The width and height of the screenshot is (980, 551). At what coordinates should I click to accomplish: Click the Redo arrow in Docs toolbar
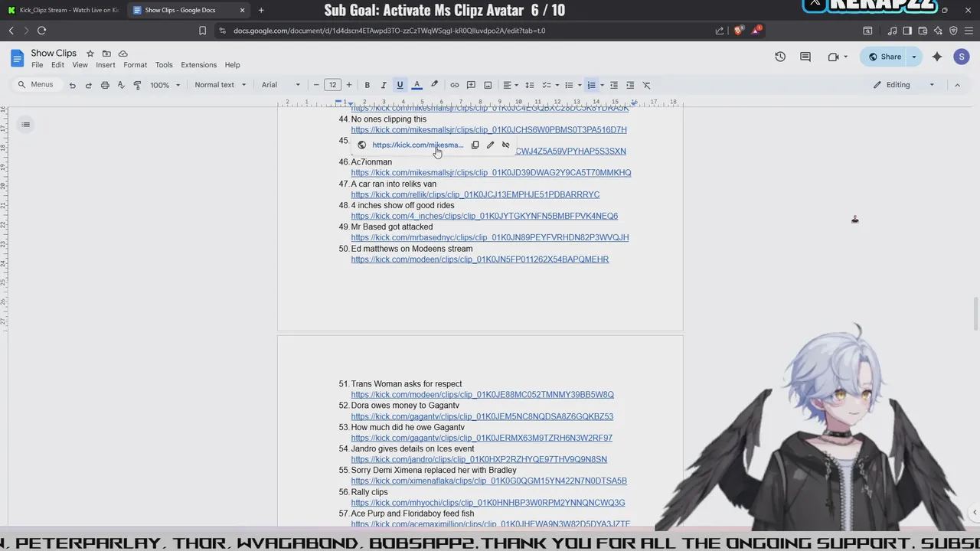(x=88, y=85)
